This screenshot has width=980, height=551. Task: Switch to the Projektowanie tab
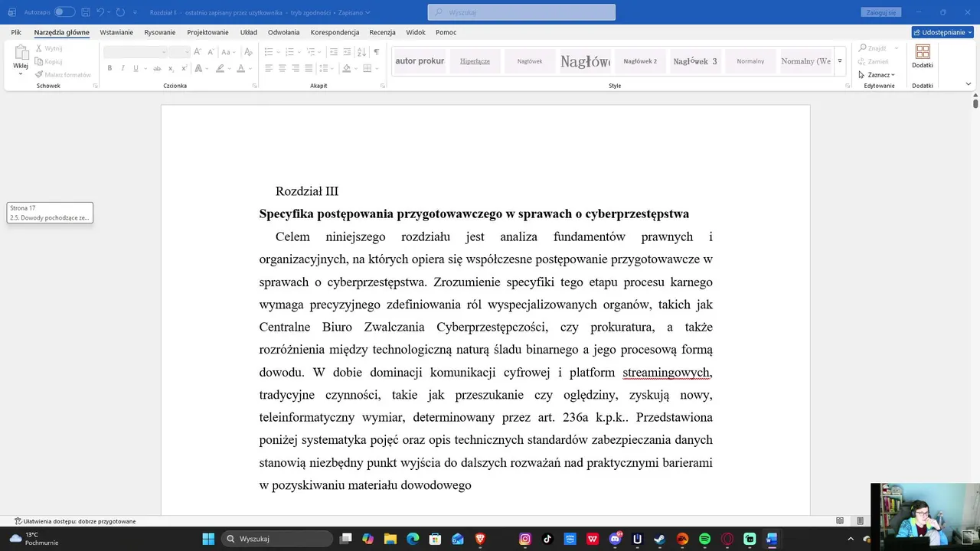point(208,32)
